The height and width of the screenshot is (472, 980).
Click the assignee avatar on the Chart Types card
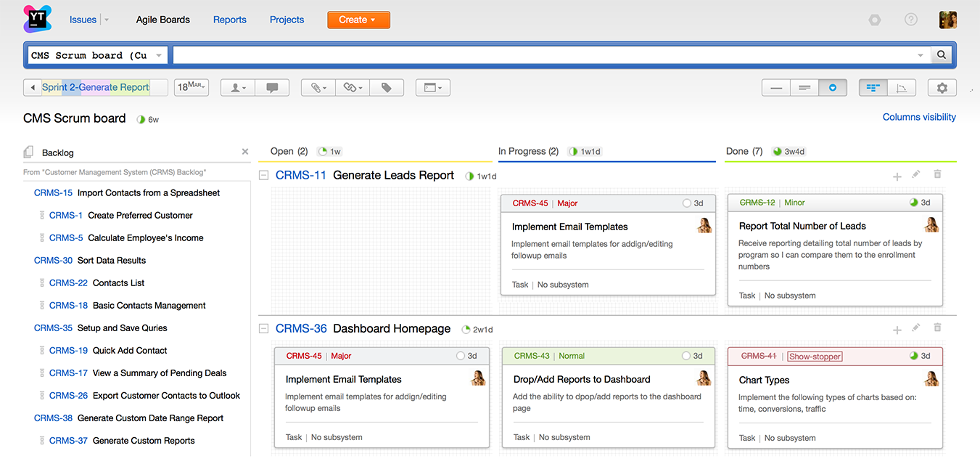[x=931, y=378]
